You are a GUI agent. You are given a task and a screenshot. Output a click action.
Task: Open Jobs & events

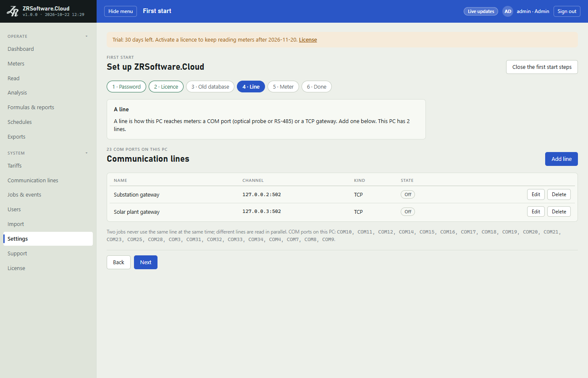pyautogui.click(x=48, y=195)
